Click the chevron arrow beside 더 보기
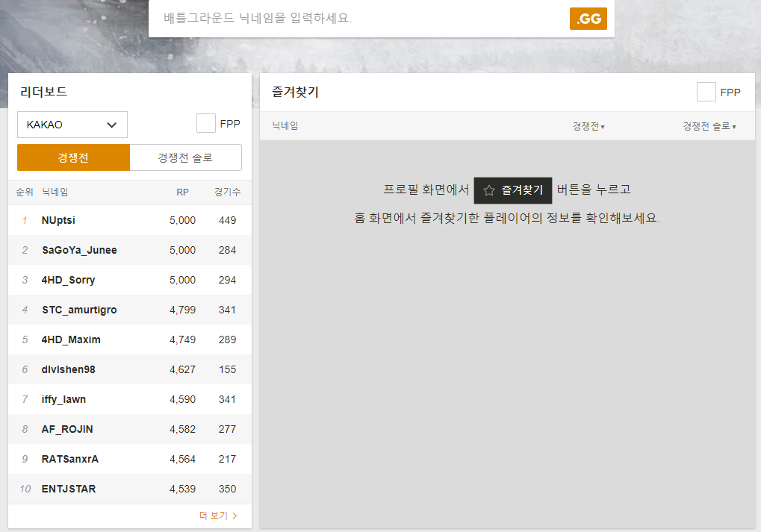The height and width of the screenshot is (532, 761). 235,516
